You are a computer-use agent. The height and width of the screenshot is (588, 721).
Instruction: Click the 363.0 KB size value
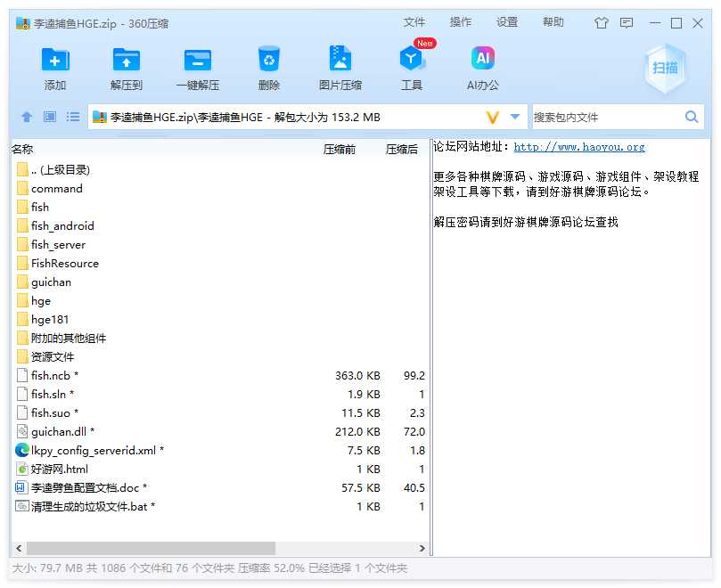[x=357, y=376]
